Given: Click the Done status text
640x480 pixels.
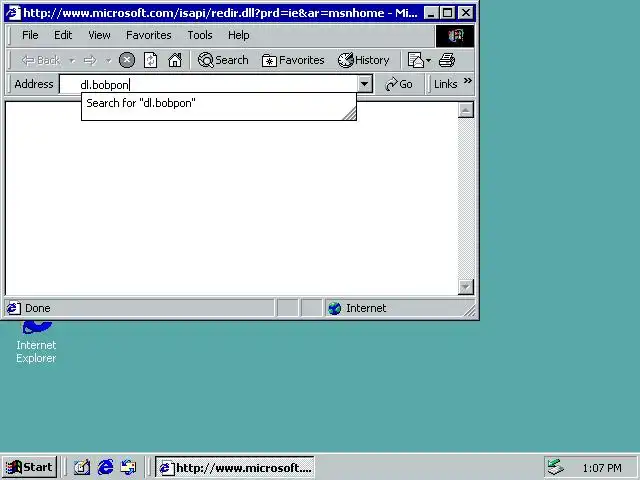Looking at the screenshot, I should [x=38, y=308].
